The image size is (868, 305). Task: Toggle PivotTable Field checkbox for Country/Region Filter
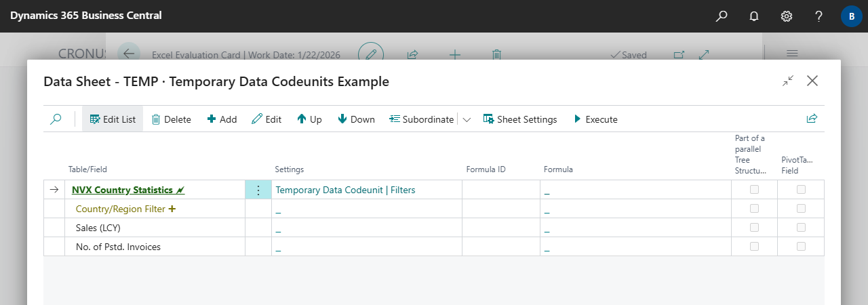tap(802, 209)
